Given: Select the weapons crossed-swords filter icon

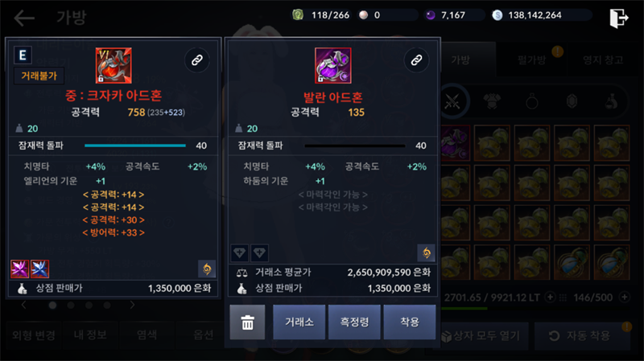Looking at the screenshot, I should tap(452, 101).
